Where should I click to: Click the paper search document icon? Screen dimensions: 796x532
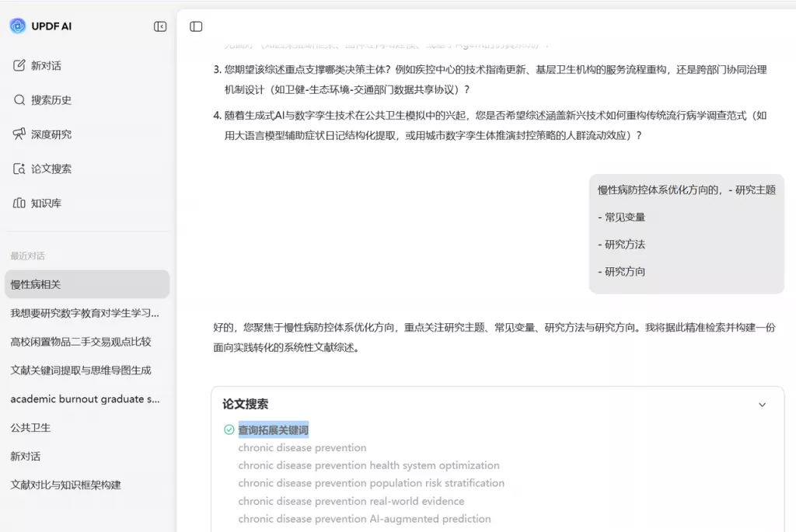19,169
